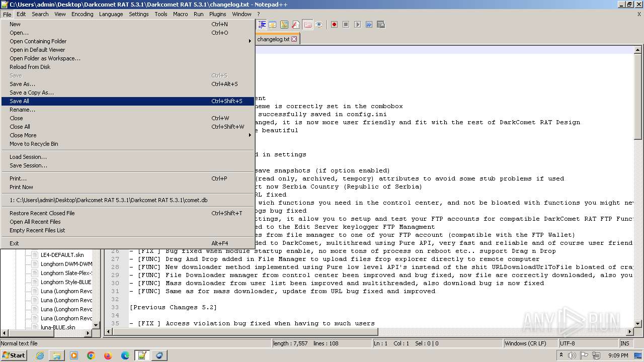The image size is (644, 362).
Task: Choose Save Session... entry
Action: (x=128, y=165)
